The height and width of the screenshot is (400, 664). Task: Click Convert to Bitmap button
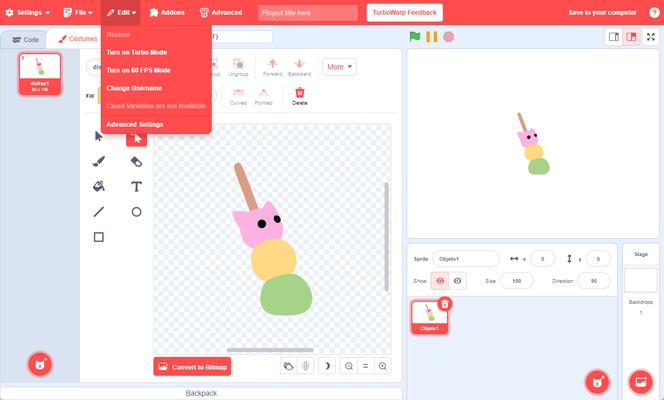point(192,366)
